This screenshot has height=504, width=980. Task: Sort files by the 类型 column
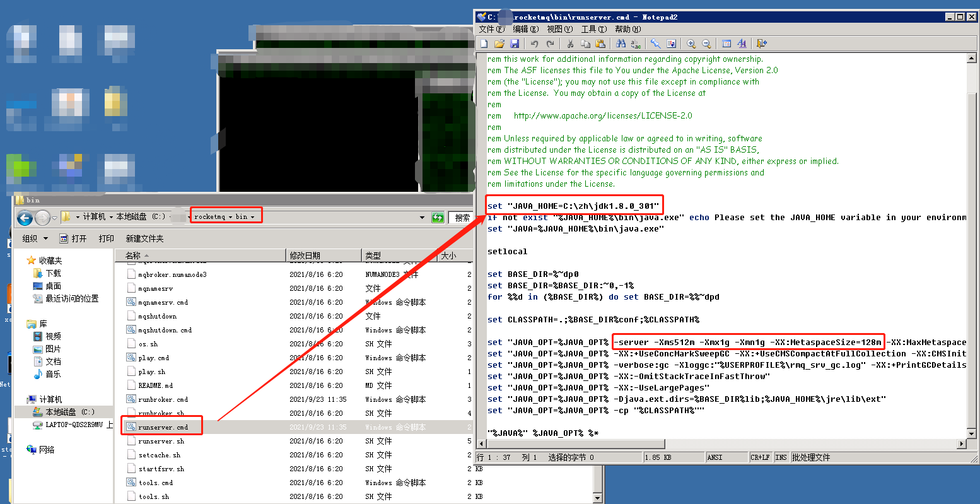399,255
